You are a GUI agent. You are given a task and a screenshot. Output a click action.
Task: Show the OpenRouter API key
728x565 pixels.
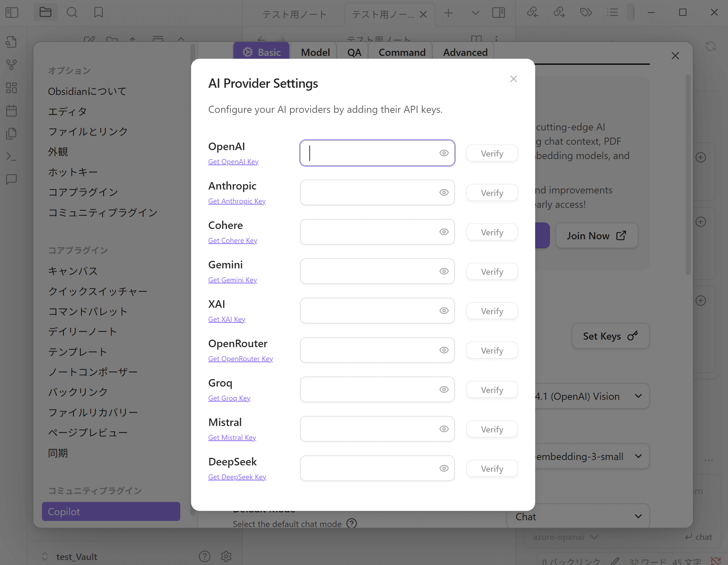click(444, 350)
